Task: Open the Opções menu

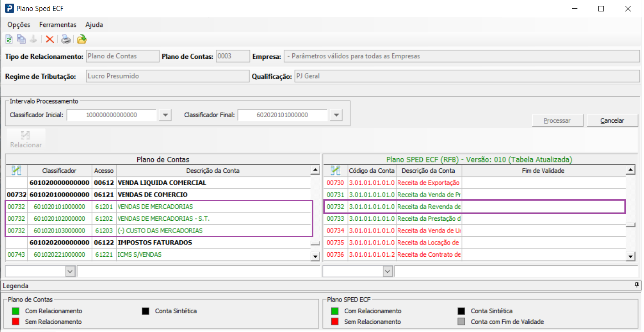Action: pyautogui.click(x=19, y=25)
